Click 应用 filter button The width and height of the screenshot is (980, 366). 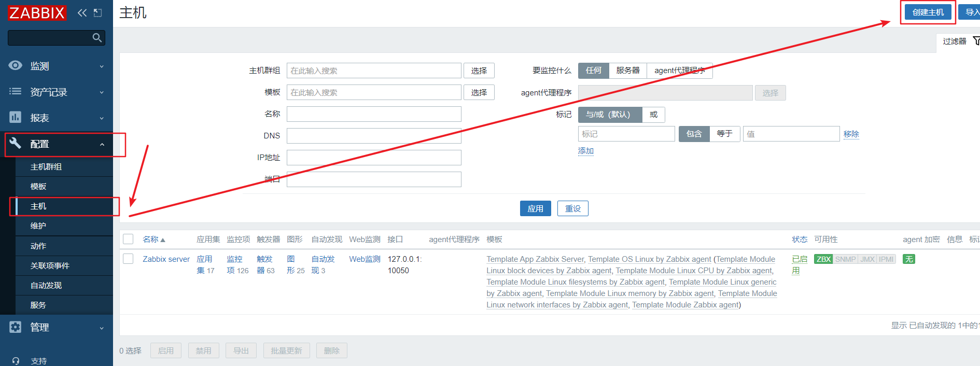536,208
